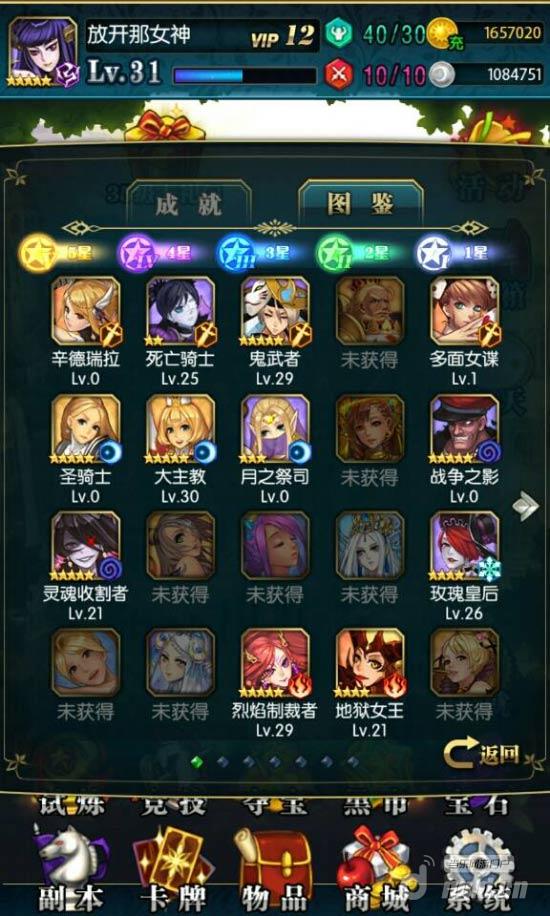Tap the player avatar portrait
The width and height of the screenshot is (550, 916).
[43, 53]
